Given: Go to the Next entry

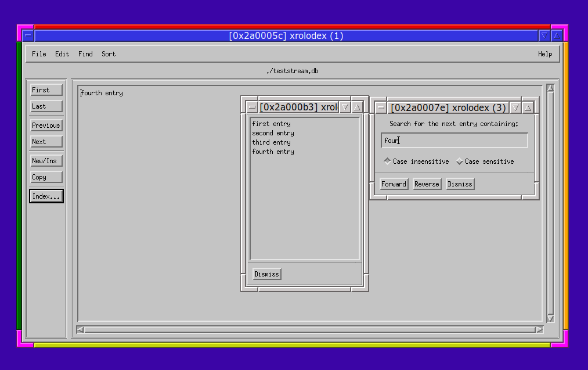Looking at the screenshot, I should tap(46, 142).
